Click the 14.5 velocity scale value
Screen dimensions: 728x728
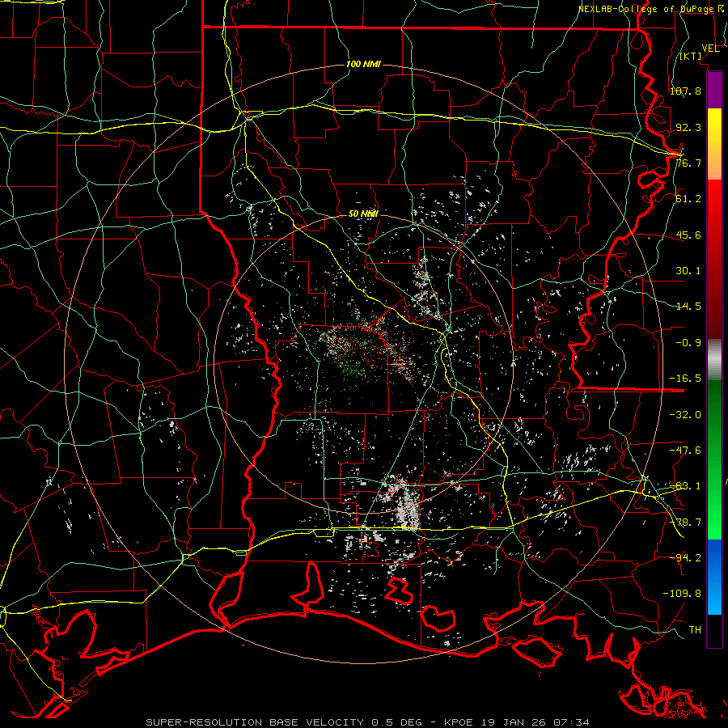tap(688, 307)
